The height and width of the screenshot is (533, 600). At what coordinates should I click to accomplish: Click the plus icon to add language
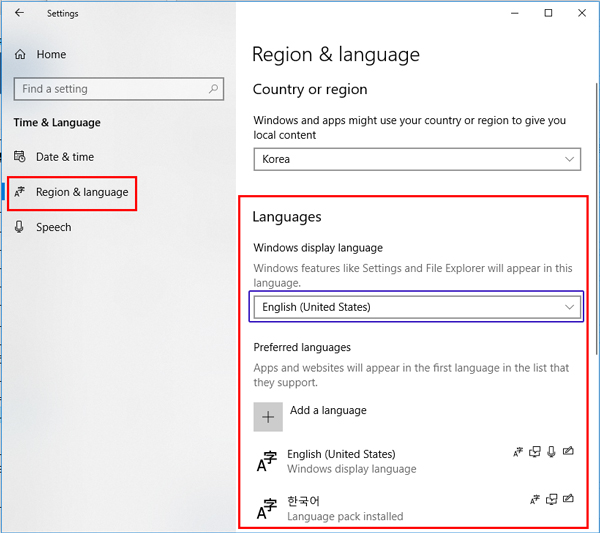point(268,417)
